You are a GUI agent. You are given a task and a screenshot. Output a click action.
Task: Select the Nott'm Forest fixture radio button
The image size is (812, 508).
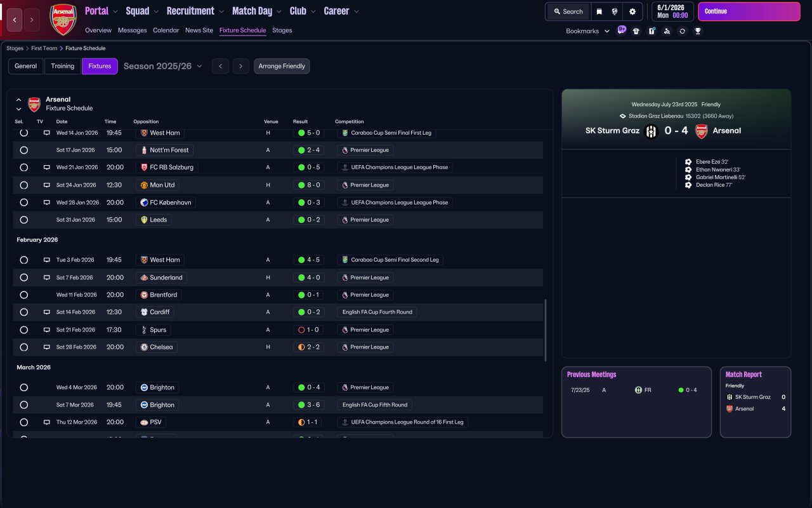click(x=24, y=150)
